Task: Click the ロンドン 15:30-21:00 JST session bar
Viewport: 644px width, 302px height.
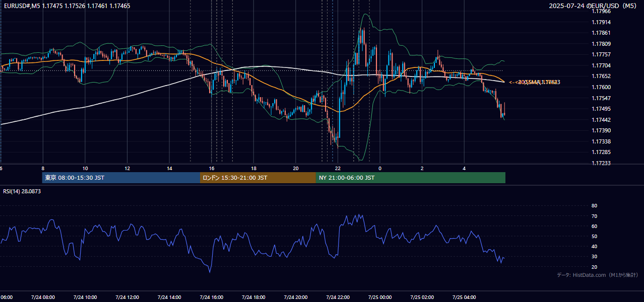Action: click(x=258, y=178)
